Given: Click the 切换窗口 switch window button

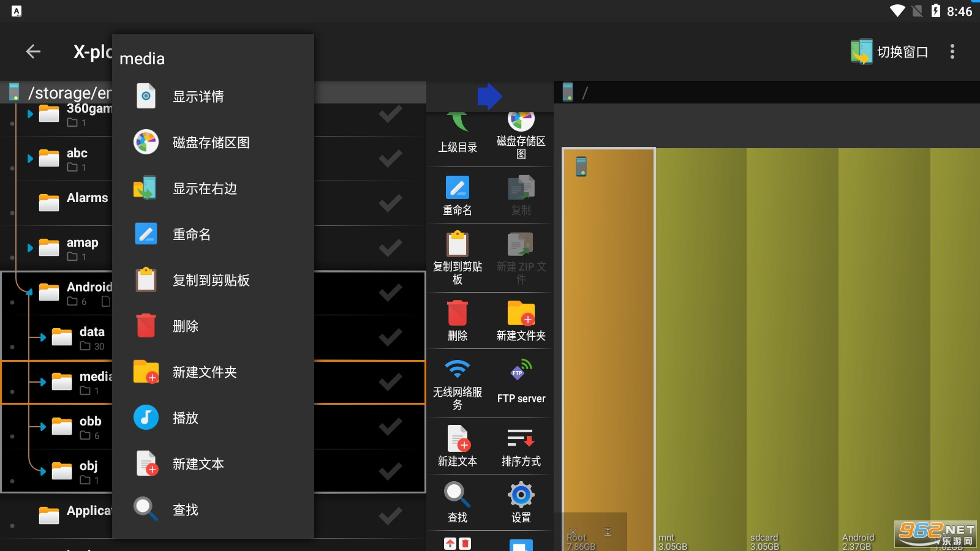Looking at the screenshot, I should (x=889, y=52).
